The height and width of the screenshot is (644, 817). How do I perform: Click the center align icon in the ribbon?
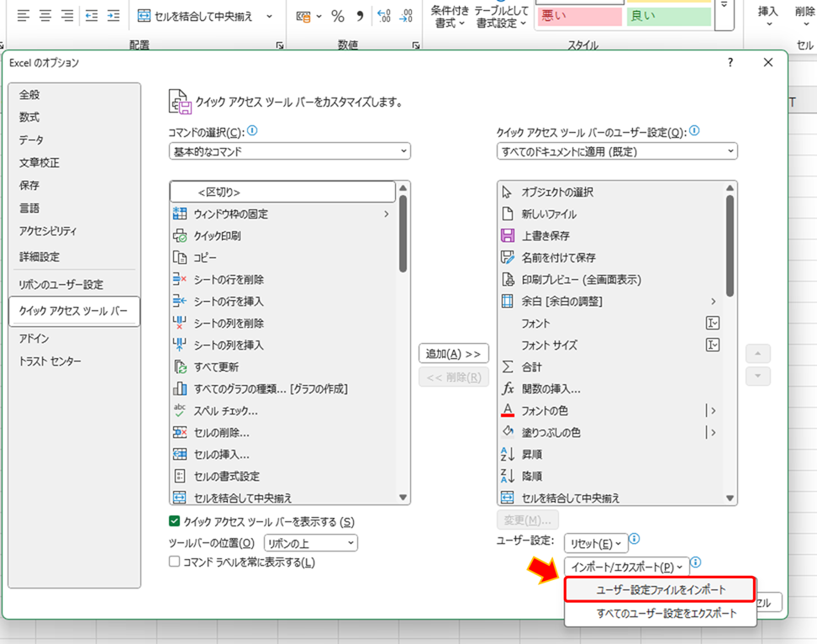point(45,16)
